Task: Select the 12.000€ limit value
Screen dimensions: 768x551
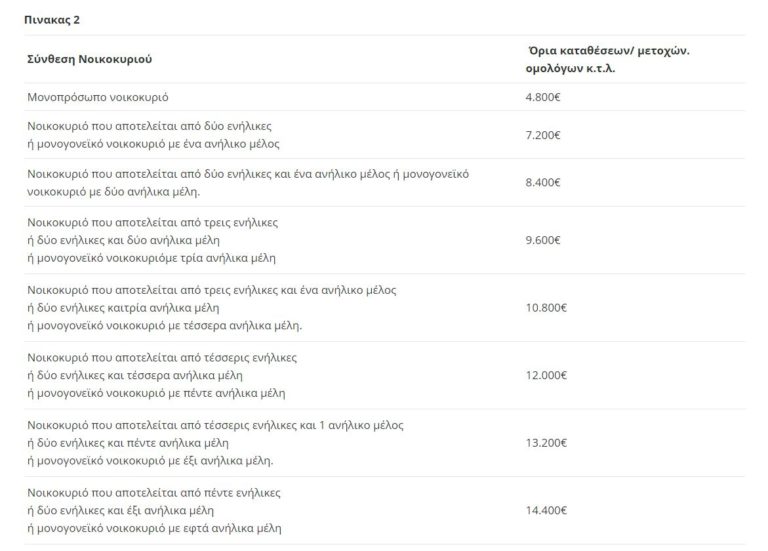Action: [545, 375]
